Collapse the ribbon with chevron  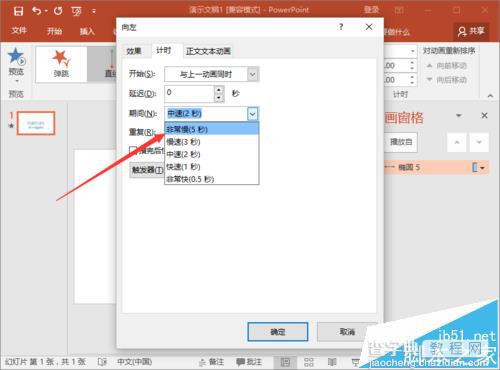[490, 96]
